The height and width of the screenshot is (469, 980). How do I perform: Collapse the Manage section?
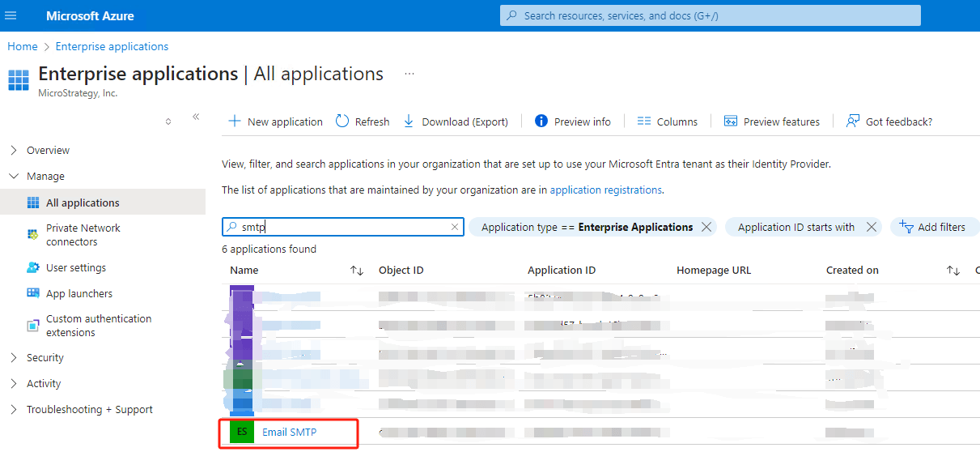14,177
